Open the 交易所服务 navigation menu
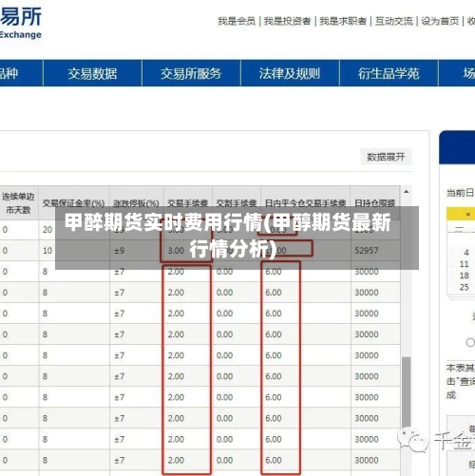Image resolution: width=475 pixels, height=476 pixels. 191,73
